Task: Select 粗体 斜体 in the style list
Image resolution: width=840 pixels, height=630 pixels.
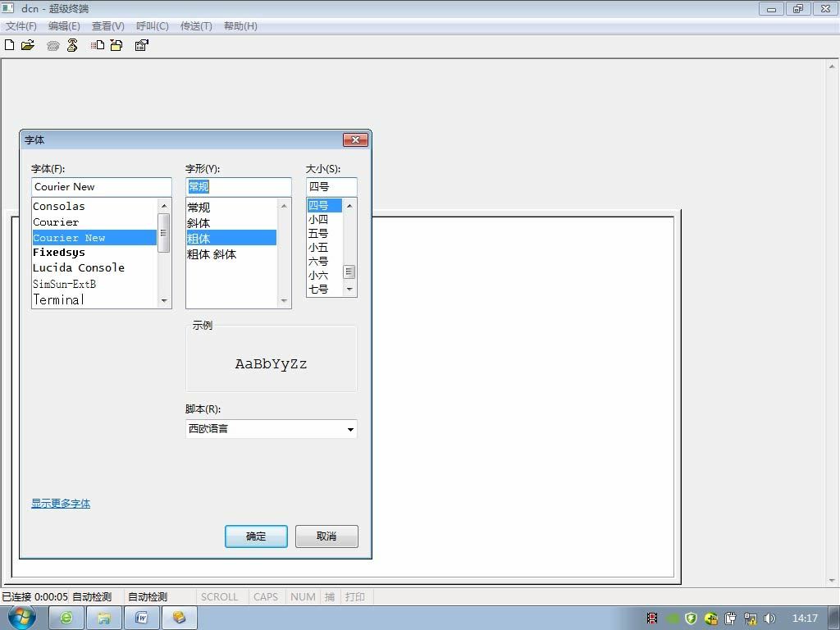Action: click(x=231, y=254)
